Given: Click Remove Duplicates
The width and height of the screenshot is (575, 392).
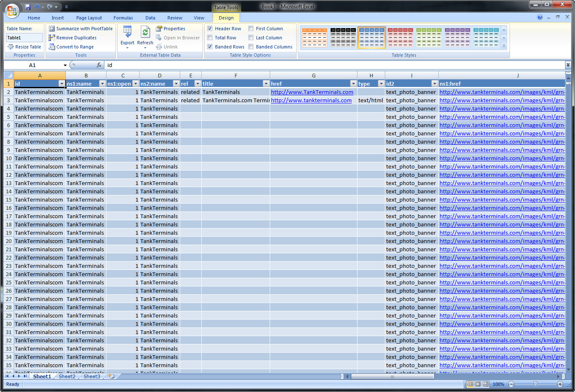Looking at the screenshot, I should click(72, 38).
